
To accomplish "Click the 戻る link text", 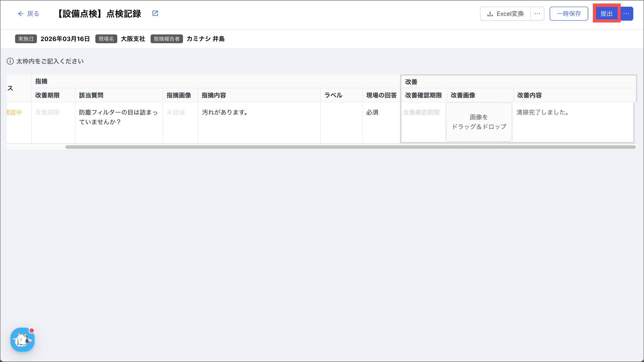I will tap(33, 14).
